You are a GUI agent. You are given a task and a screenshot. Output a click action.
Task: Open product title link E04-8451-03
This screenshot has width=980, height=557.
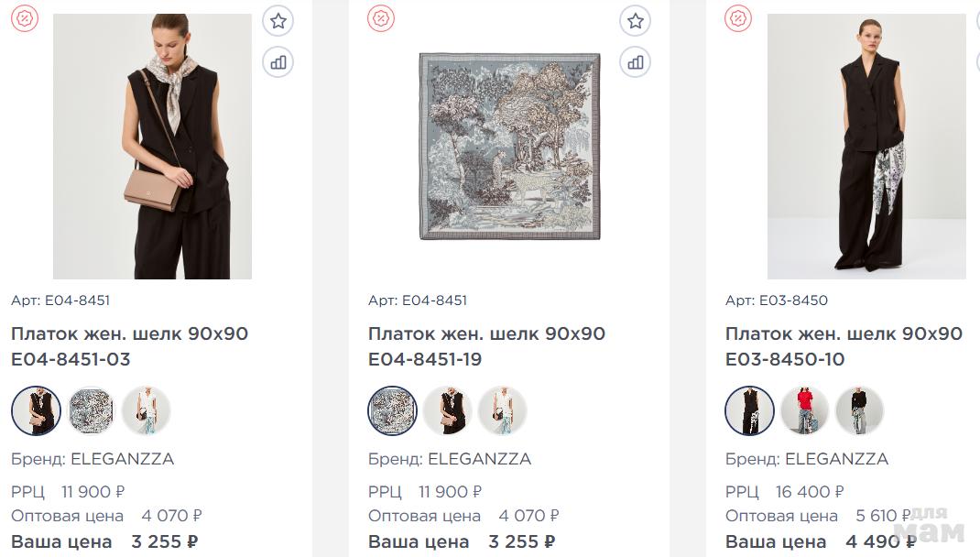[129, 346]
